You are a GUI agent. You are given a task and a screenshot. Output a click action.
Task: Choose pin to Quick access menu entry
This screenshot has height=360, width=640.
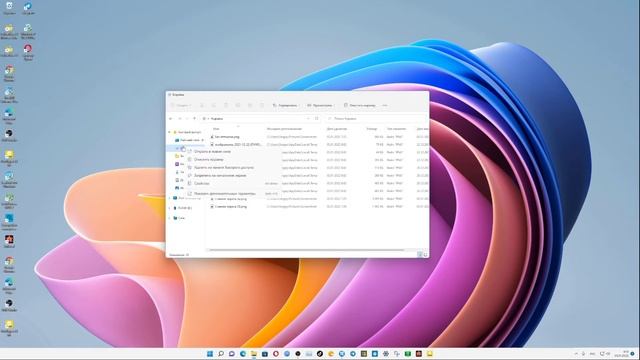click(233, 167)
